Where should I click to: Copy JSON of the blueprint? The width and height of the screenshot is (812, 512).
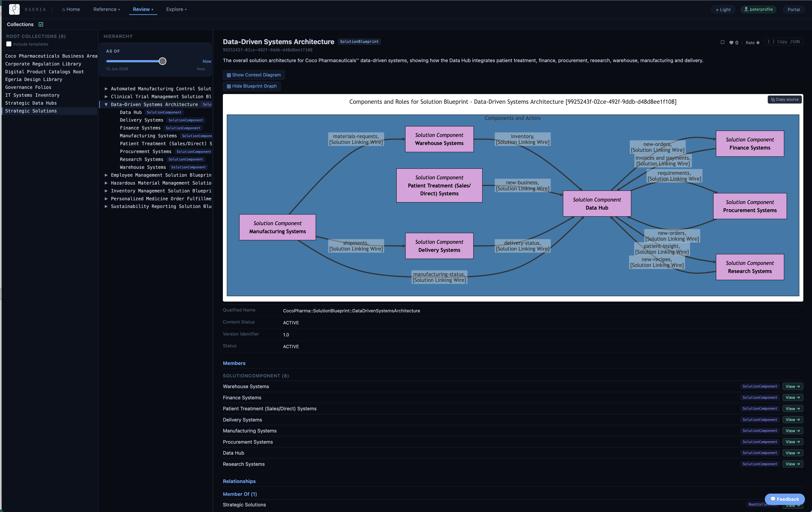783,42
